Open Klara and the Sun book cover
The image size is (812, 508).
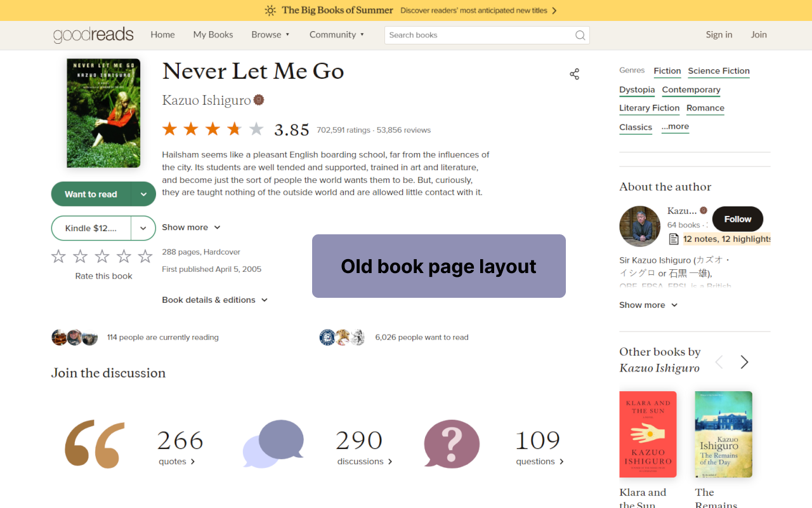648,434
